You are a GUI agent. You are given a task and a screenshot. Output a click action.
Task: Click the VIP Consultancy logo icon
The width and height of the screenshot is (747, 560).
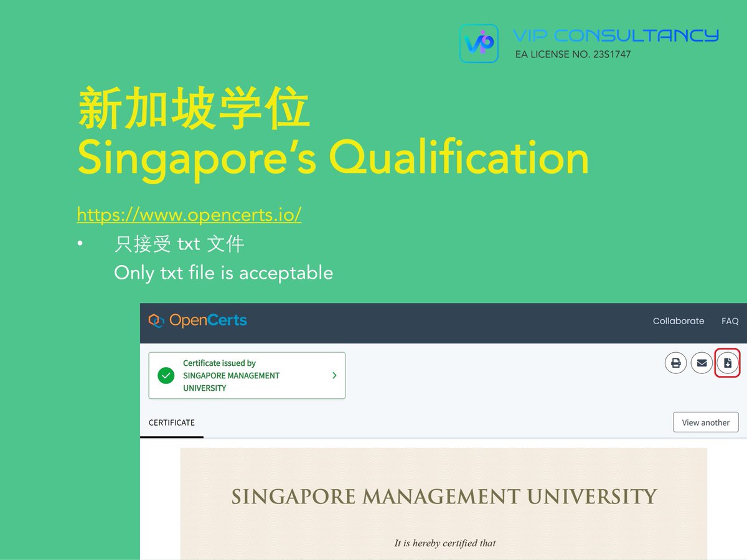479,44
